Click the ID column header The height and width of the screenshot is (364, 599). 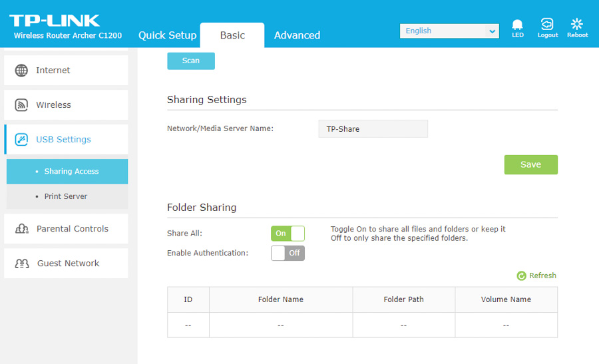188,299
